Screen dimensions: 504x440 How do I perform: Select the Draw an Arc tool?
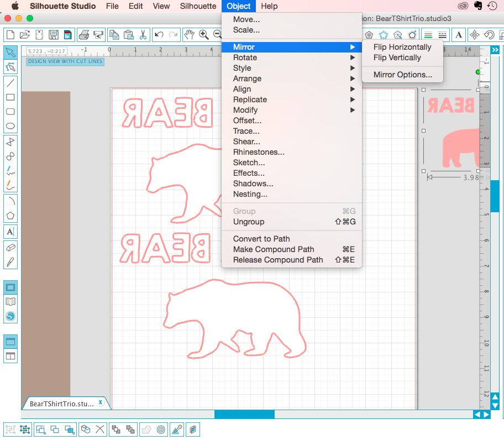[11, 201]
